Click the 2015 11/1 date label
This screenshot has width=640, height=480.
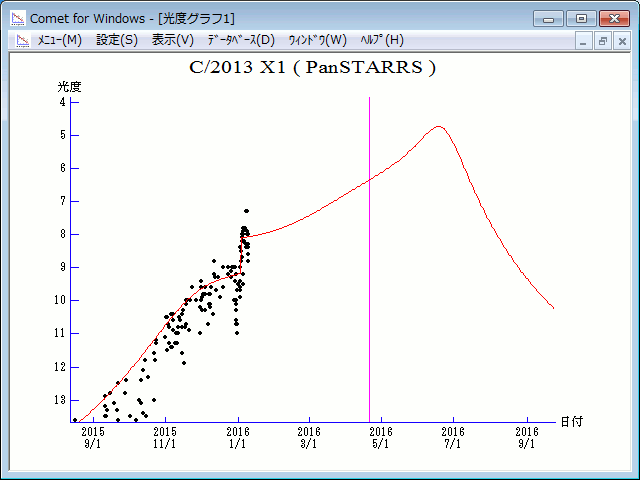pyautogui.click(x=165, y=438)
